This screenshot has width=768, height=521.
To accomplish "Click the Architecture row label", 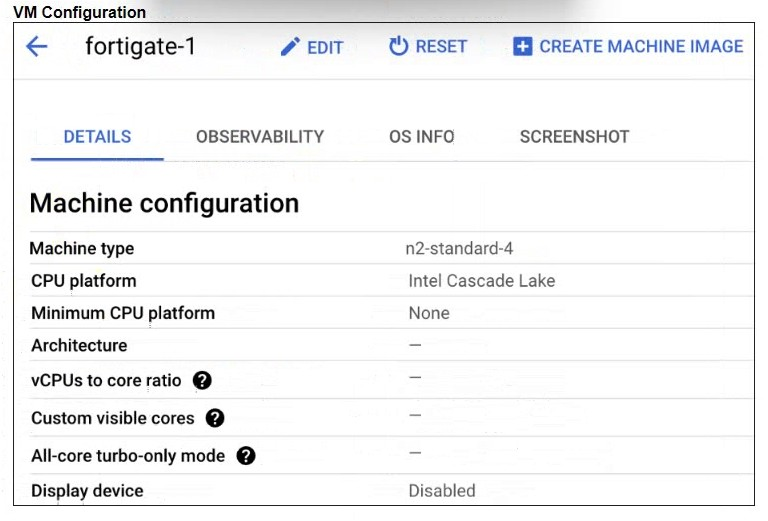I will pyautogui.click(x=79, y=346).
